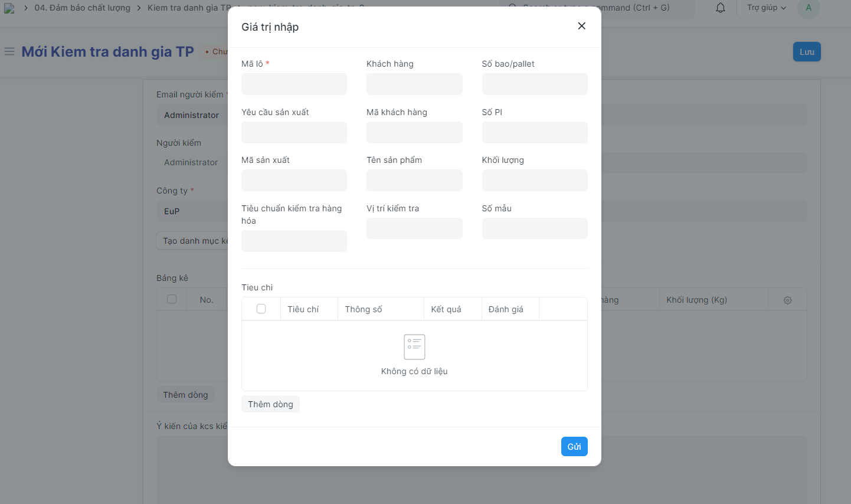Click the user avatar A

click(808, 8)
